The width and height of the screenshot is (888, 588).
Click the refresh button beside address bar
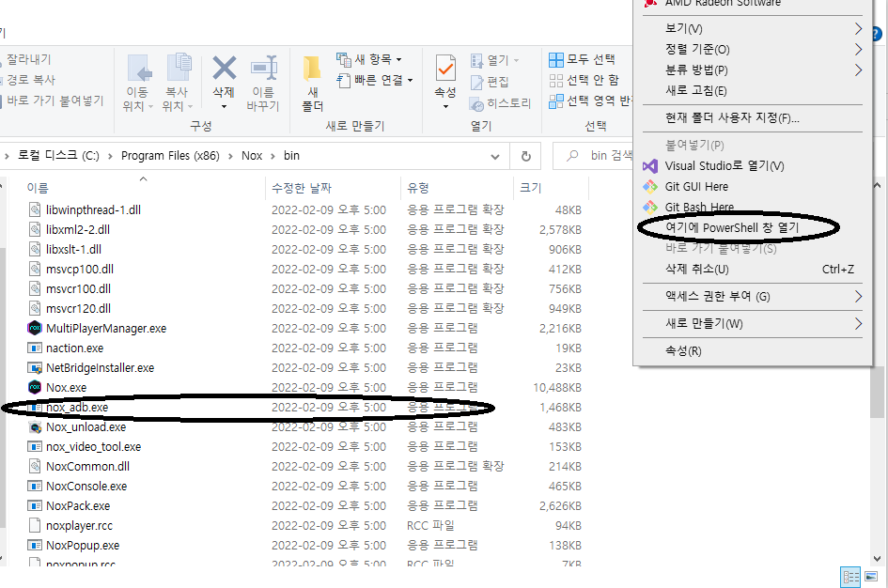click(x=525, y=156)
